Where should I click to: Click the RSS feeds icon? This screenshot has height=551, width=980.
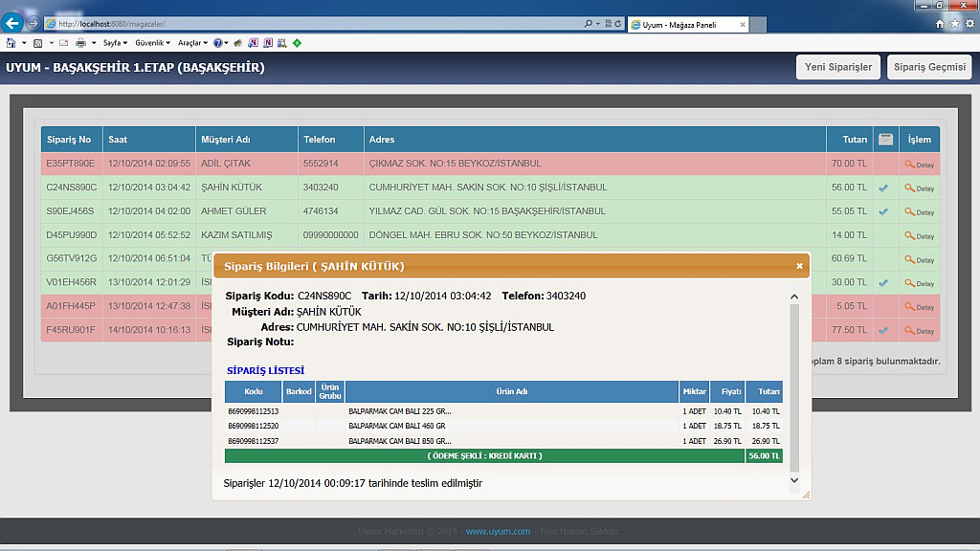click(38, 43)
